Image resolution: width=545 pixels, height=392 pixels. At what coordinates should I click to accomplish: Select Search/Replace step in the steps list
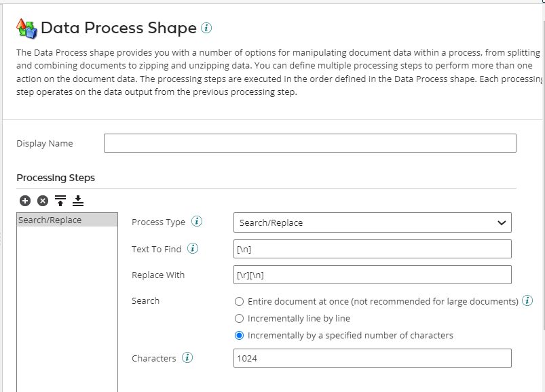pyautogui.click(x=67, y=220)
